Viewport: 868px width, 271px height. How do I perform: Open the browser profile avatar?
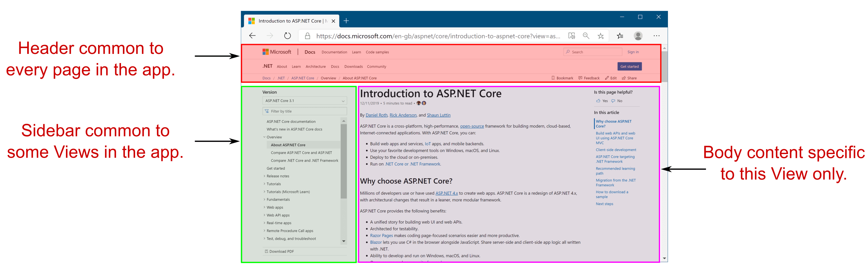(x=638, y=36)
